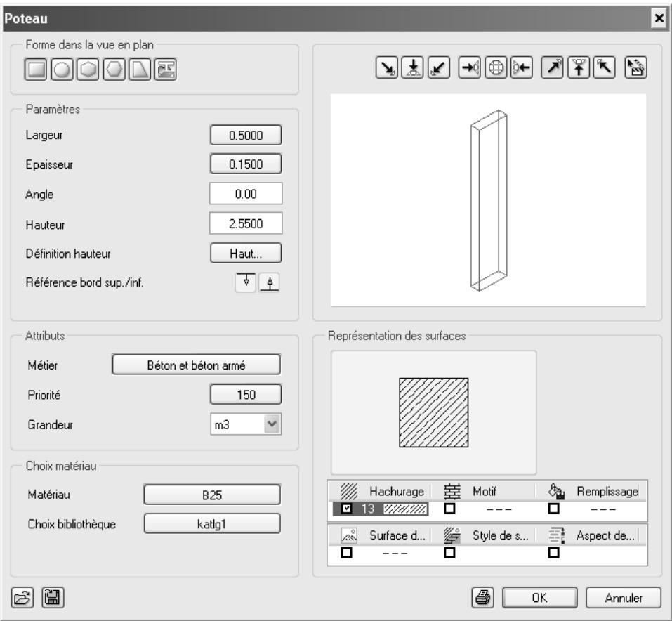Click the hatched square surface preview
Viewport: 672px width, 621px height.
coord(434,412)
